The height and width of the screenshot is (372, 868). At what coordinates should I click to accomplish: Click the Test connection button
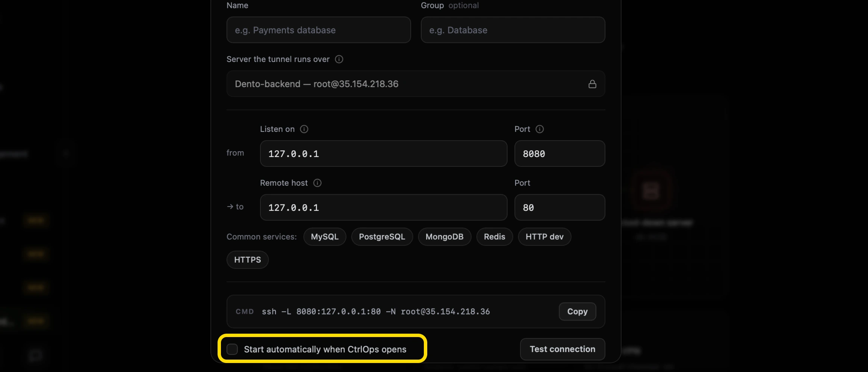[563, 349]
